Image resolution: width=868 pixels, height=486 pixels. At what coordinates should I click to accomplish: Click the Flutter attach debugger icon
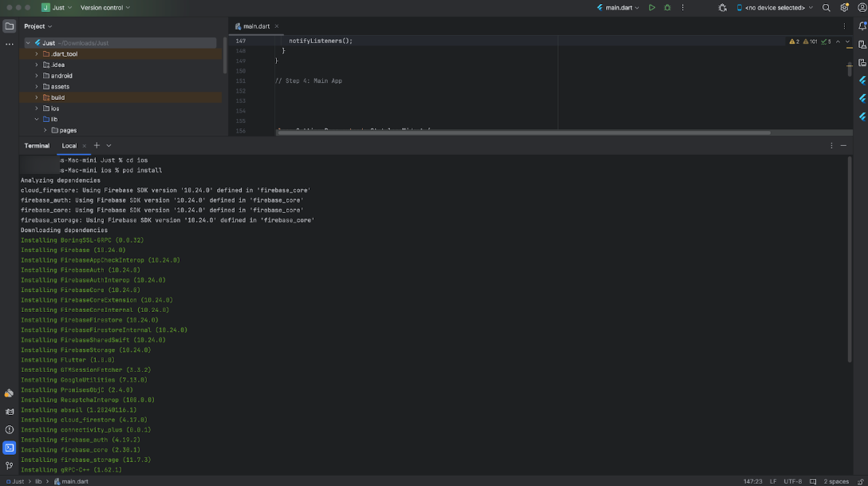point(722,7)
